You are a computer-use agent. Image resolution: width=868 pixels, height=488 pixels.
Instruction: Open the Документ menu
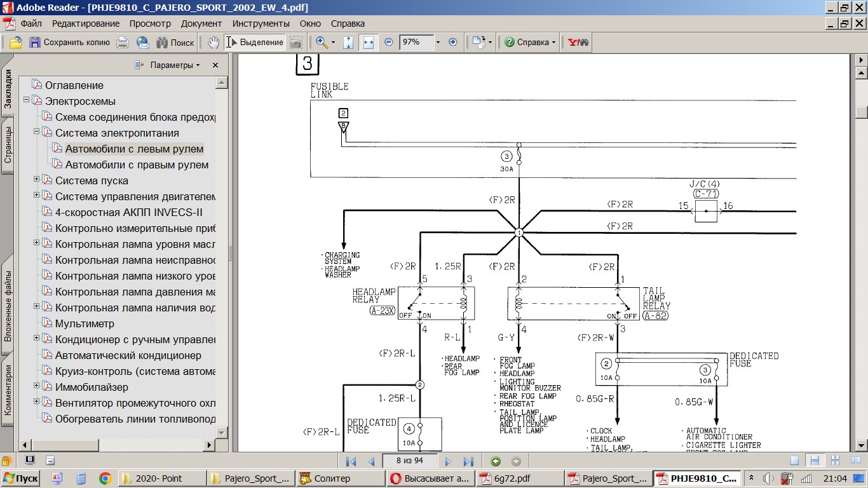point(201,24)
